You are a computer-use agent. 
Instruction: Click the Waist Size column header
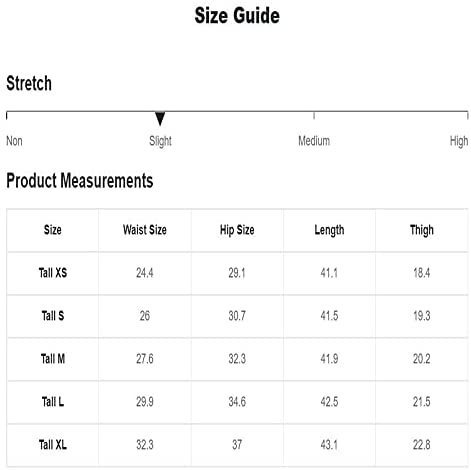pos(145,230)
